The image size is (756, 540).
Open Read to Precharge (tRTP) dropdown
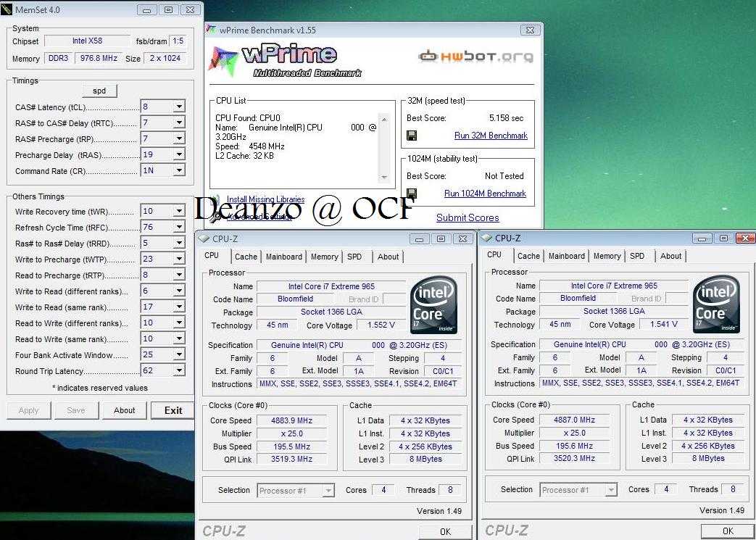[x=179, y=274]
